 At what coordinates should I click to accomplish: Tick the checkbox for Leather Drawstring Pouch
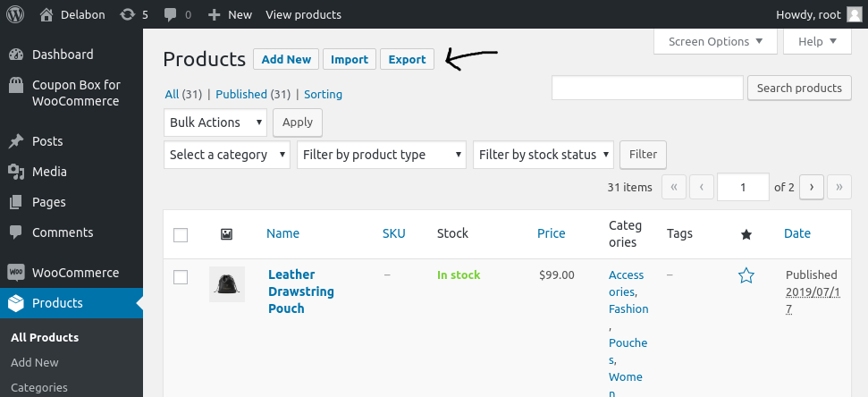pyautogui.click(x=181, y=277)
